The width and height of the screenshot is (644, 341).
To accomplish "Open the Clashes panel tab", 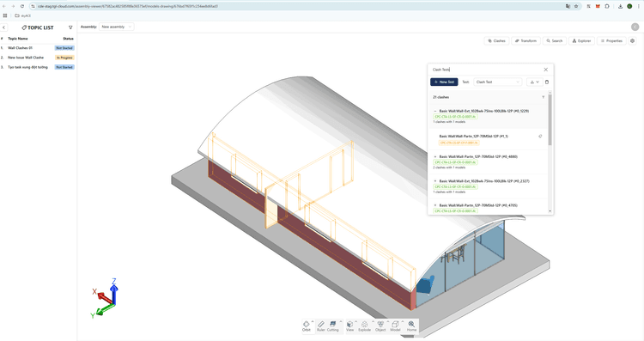I will tap(496, 40).
